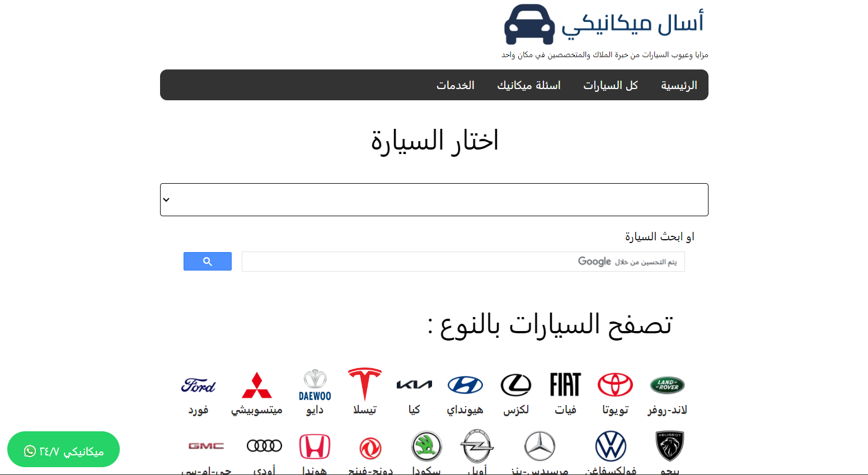Click the كيا text link
The width and height of the screenshot is (868, 475).
point(414,410)
